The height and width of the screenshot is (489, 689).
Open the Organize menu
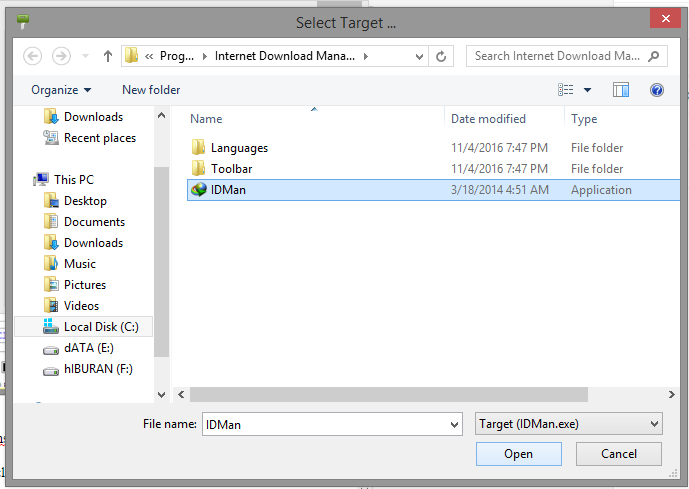pyautogui.click(x=61, y=90)
